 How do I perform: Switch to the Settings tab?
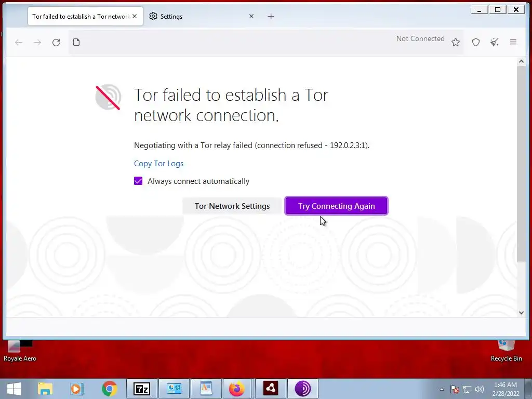click(202, 16)
